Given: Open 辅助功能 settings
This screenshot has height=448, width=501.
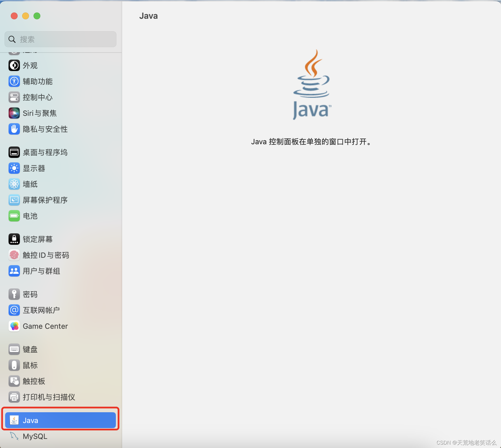Looking at the screenshot, I should (37, 81).
